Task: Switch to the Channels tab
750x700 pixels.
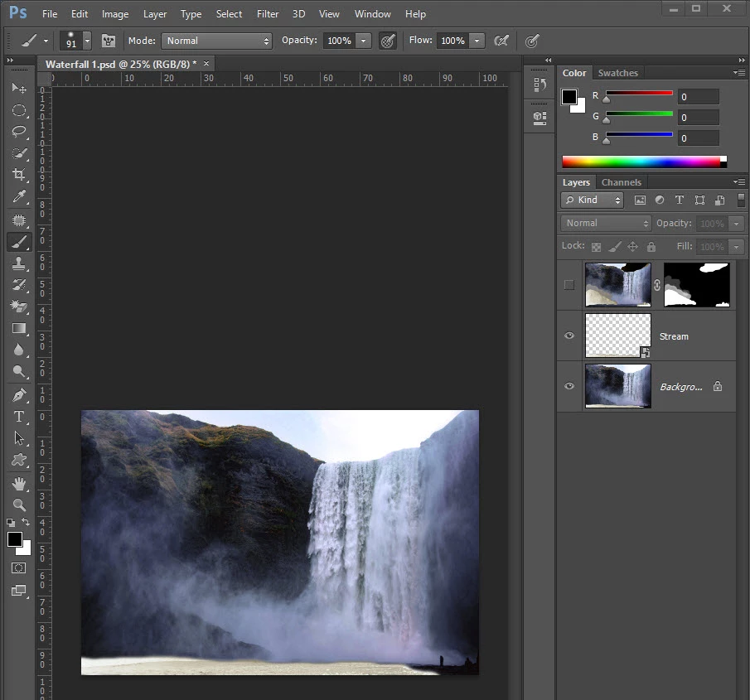Action: (621, 182)
